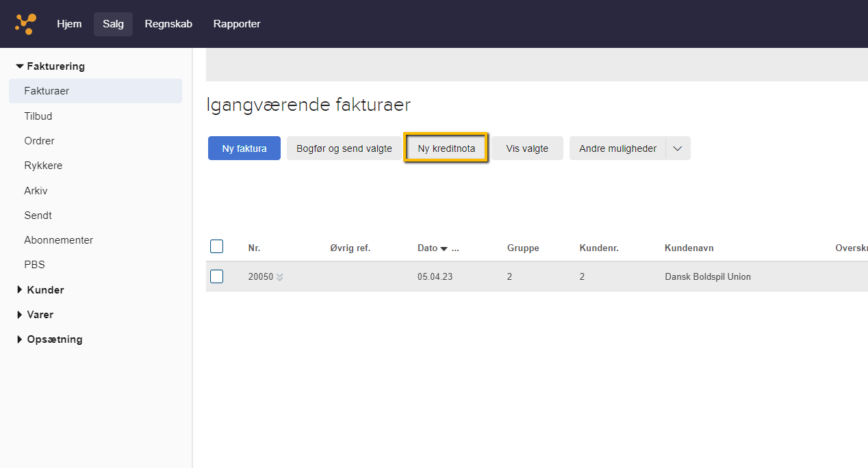Expand the Varer tree group
868x468 pixels.
click(x=20, y=315)
